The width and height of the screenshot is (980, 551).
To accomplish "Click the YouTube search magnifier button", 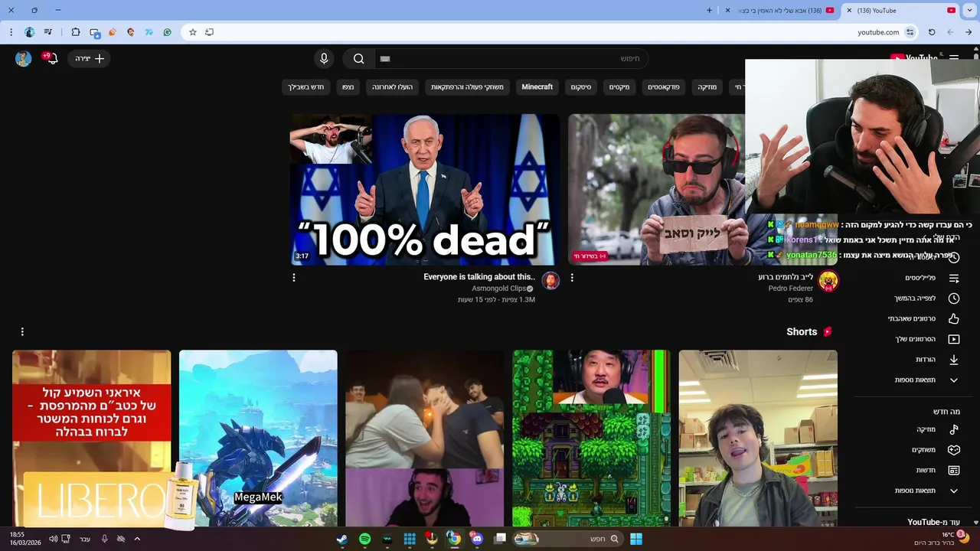I will coord(358,59).
